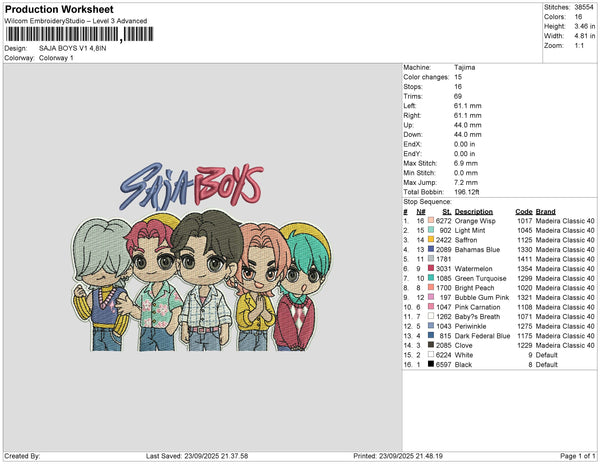Select the Watermelon color swatch
The height and width of the screenshot is (464, 600).
click(432, 268)
